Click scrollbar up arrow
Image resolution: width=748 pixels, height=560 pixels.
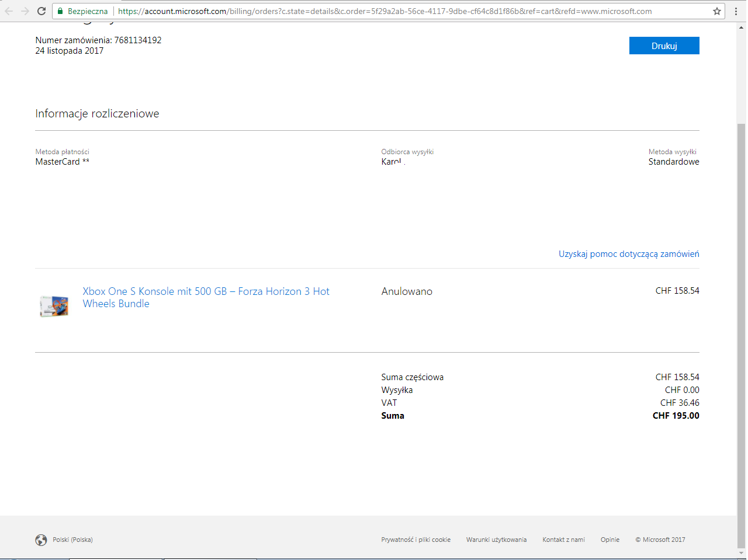click(x=742, y=26)
